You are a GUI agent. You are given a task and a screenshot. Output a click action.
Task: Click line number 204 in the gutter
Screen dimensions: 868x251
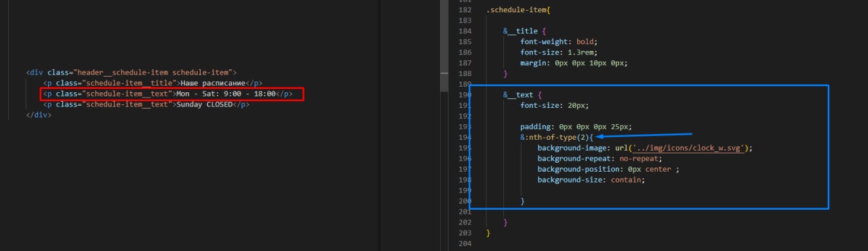[465, 243]
